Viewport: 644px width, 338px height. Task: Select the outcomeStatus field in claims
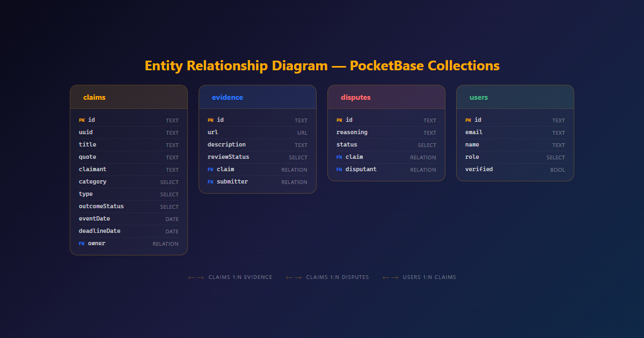[129, 207]
